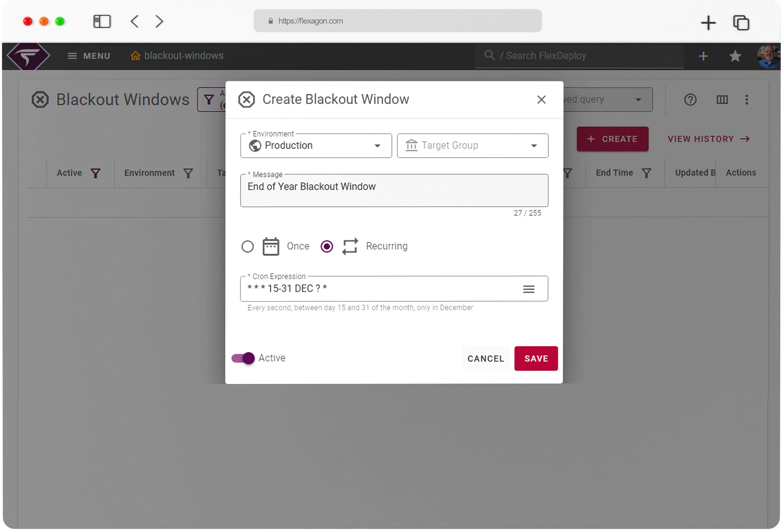Click the End Time column header
Screen dimensions: 783x532
[615, 173]
